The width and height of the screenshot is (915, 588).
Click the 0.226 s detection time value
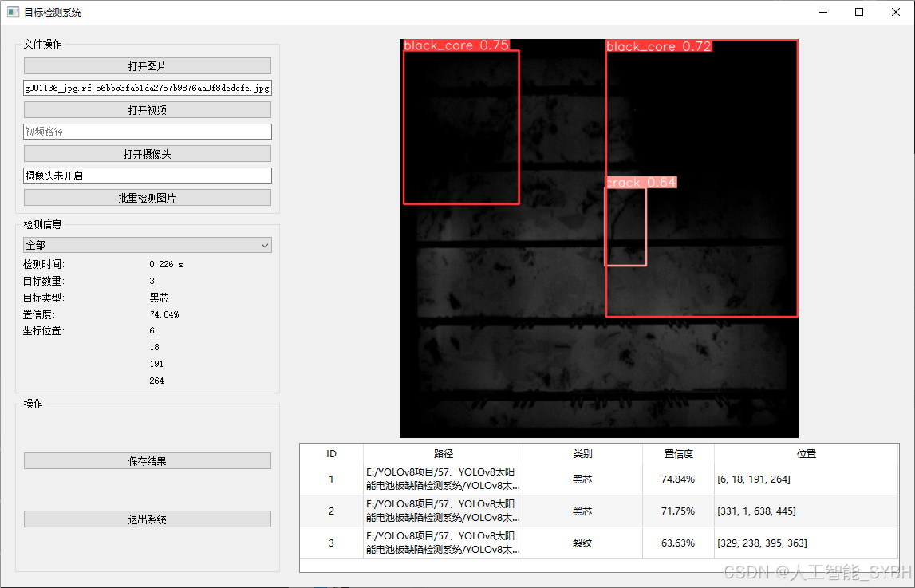pos(166,264)
